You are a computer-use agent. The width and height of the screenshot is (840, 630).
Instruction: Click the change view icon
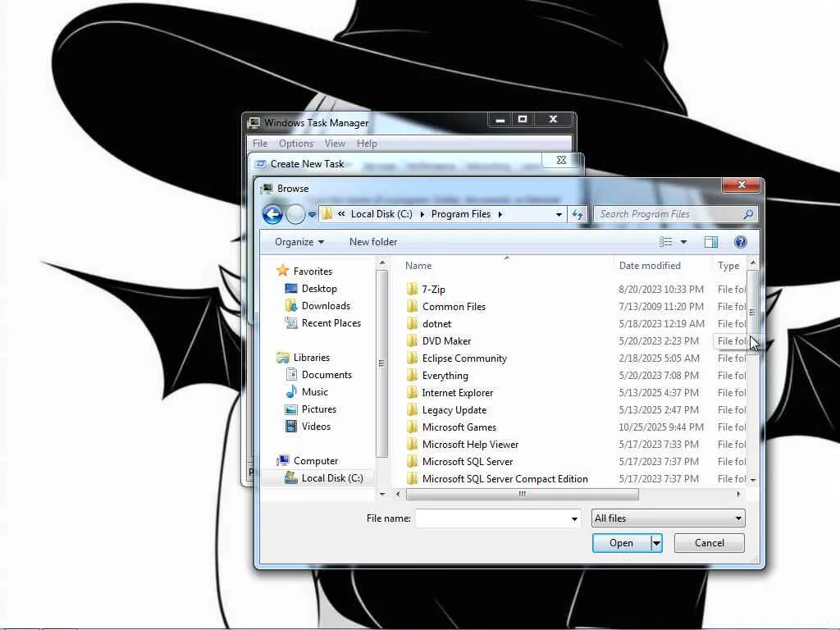click(666, 242)
